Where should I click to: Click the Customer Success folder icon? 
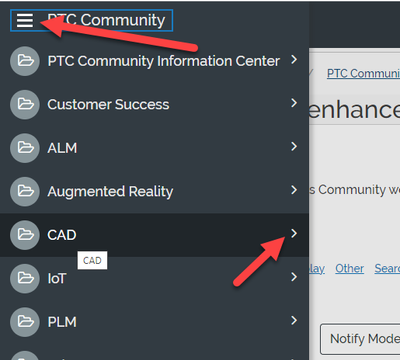pyautogui.click(x=25, y=104)
